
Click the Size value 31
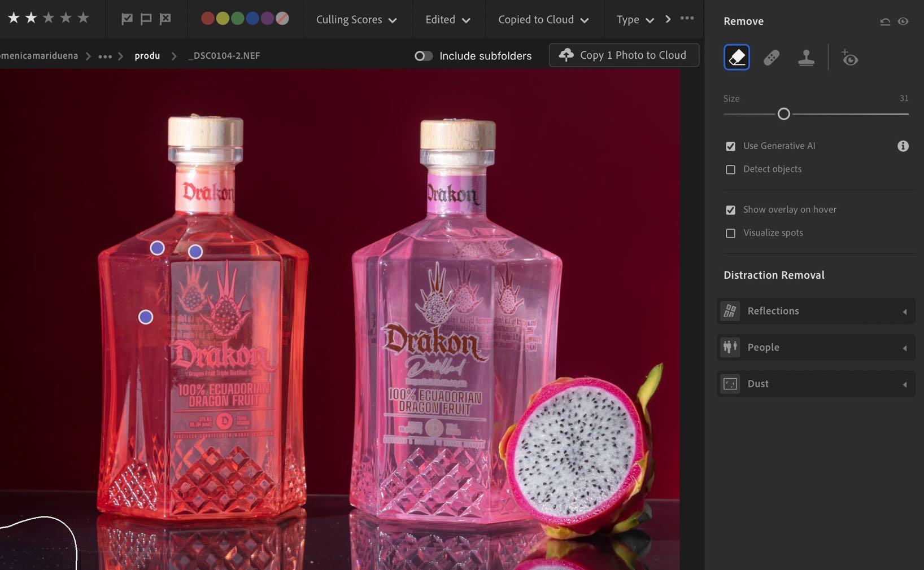(x=904, y=98)
